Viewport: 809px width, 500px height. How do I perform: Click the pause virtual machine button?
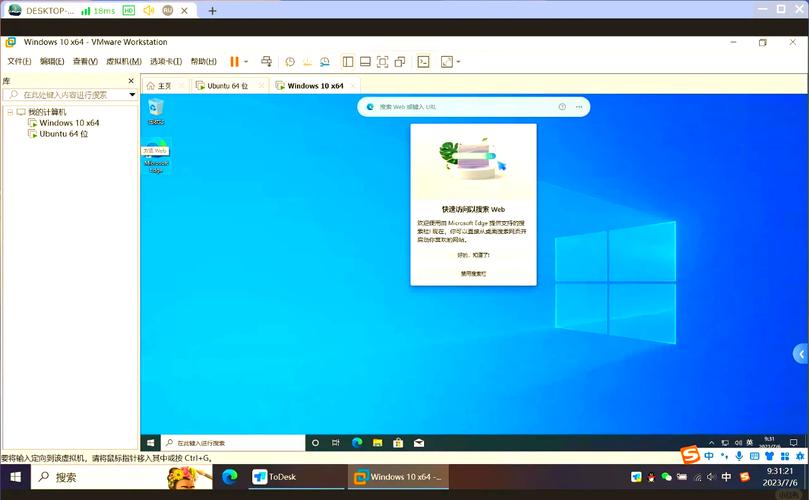pyautogui.click(x=234, y=61)
